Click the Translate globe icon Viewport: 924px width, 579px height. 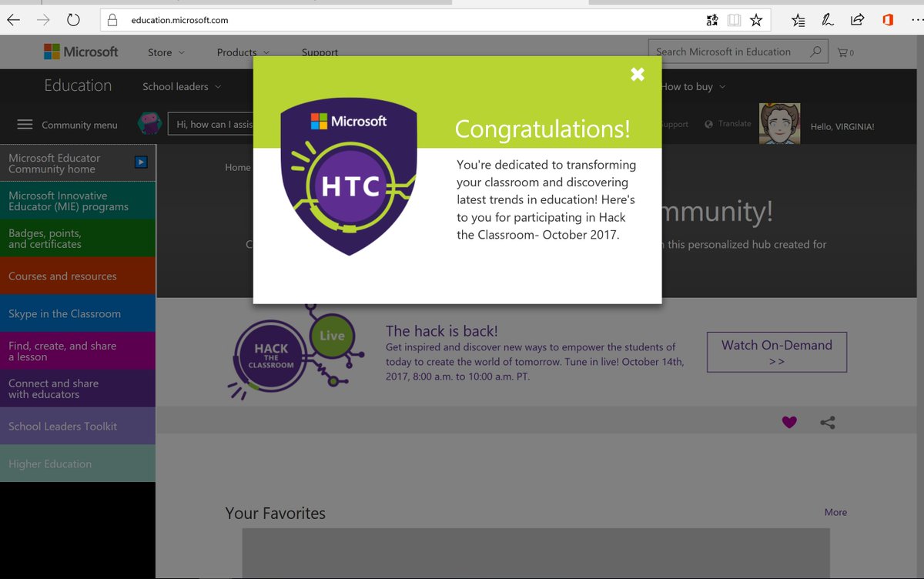point(708,124)
